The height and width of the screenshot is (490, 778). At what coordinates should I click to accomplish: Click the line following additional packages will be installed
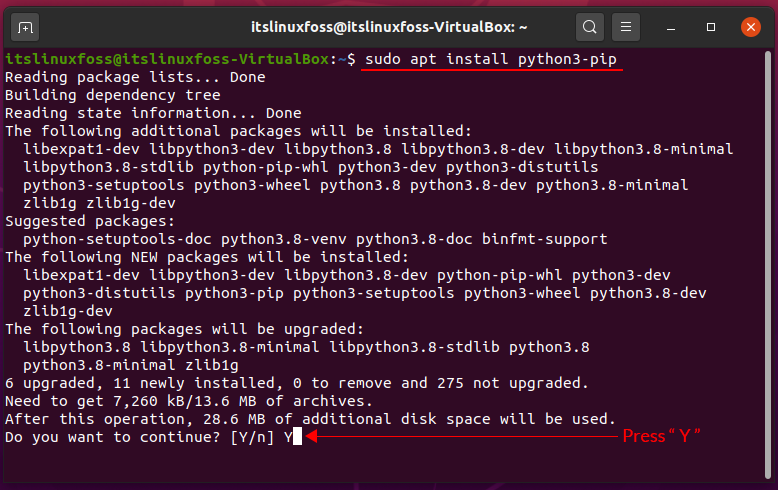(x=238, y=131)
